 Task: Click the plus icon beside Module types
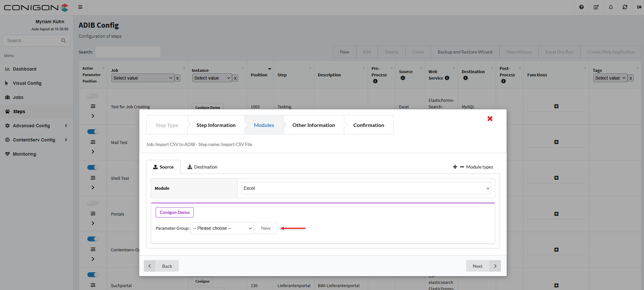click(455, 167)
